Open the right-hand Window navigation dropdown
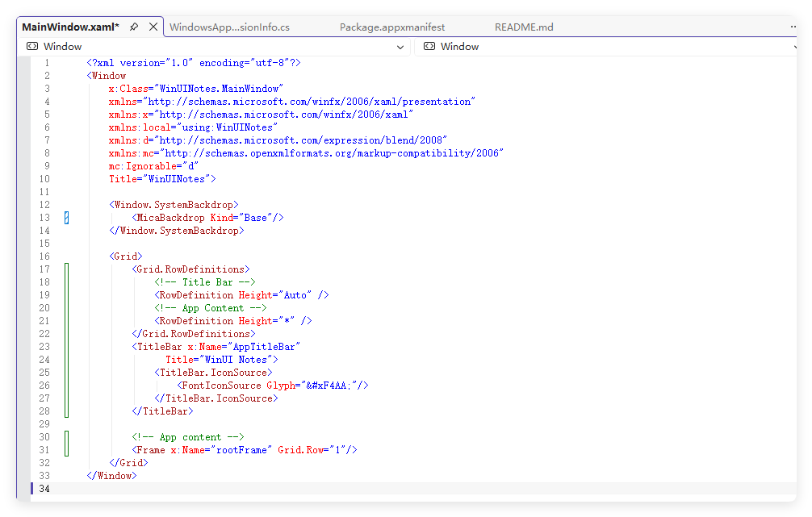The width and height of the screenshot is (812, 517). pos(605,47)
